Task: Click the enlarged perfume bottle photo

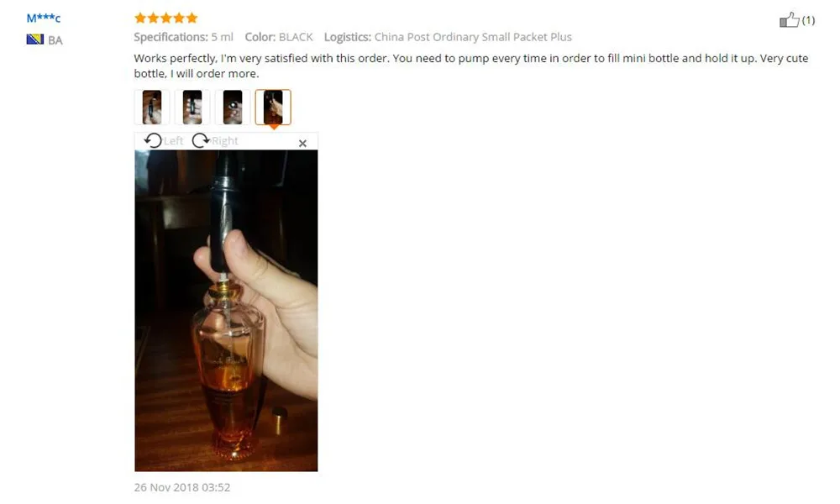Action: tap(226, 311)
